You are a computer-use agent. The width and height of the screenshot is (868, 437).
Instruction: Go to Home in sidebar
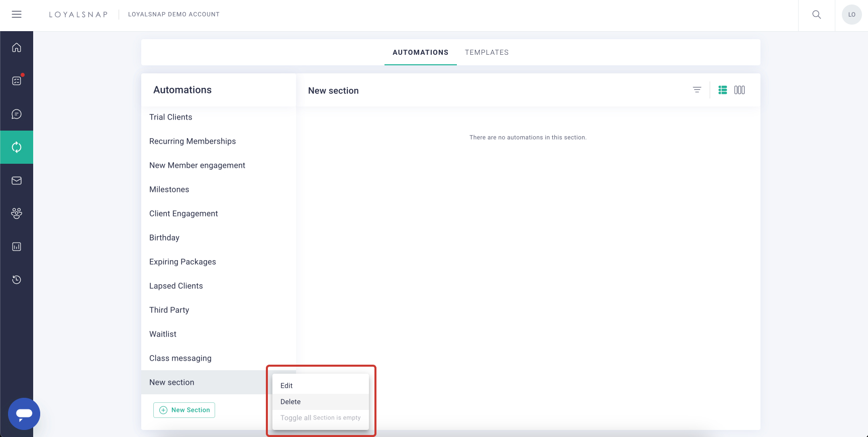point(17,48)
